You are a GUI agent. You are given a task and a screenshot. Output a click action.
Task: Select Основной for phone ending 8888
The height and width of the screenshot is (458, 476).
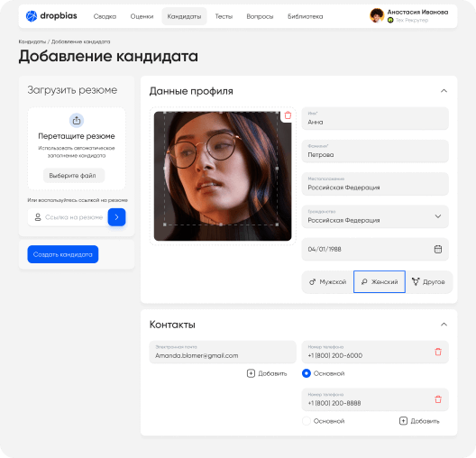coord(307,421)
